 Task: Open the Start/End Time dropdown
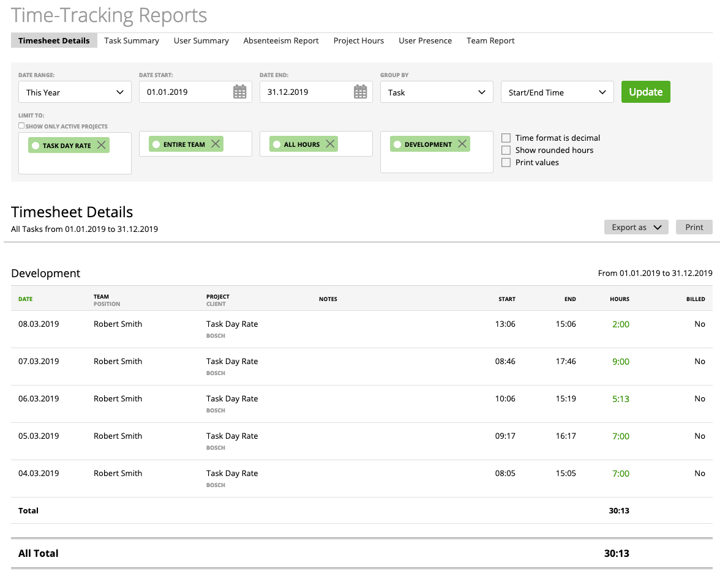[557, 92]
